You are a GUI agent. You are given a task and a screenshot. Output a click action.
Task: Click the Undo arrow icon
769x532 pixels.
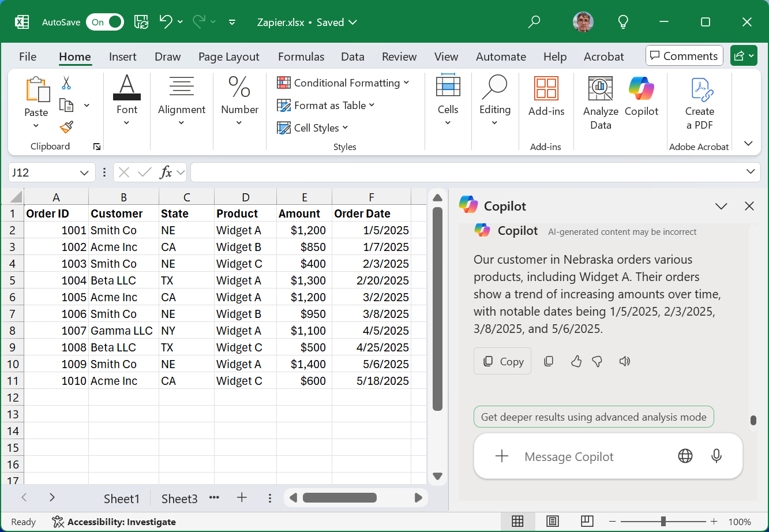(x=166, y=22)
